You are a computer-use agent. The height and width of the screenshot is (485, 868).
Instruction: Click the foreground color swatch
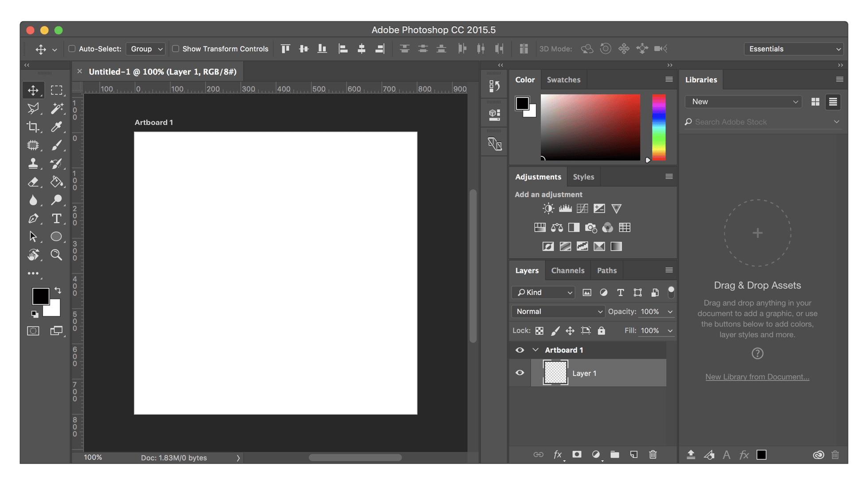(41, 296)
